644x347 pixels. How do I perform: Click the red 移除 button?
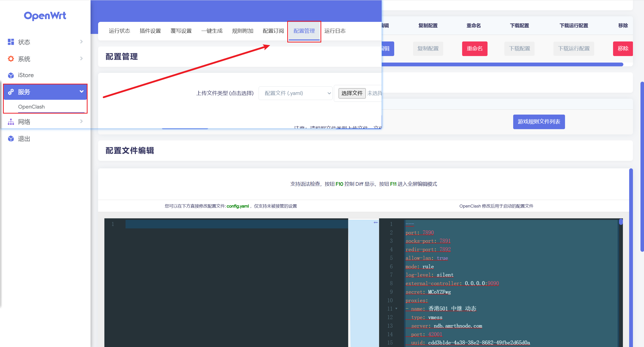click(x=623, y=49)
